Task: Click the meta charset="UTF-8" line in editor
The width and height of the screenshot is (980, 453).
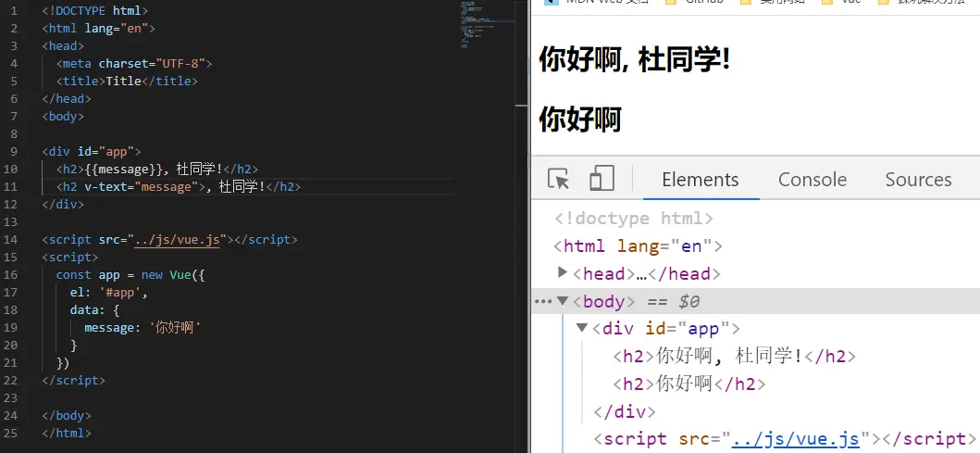Action: [x=134, y=63]
